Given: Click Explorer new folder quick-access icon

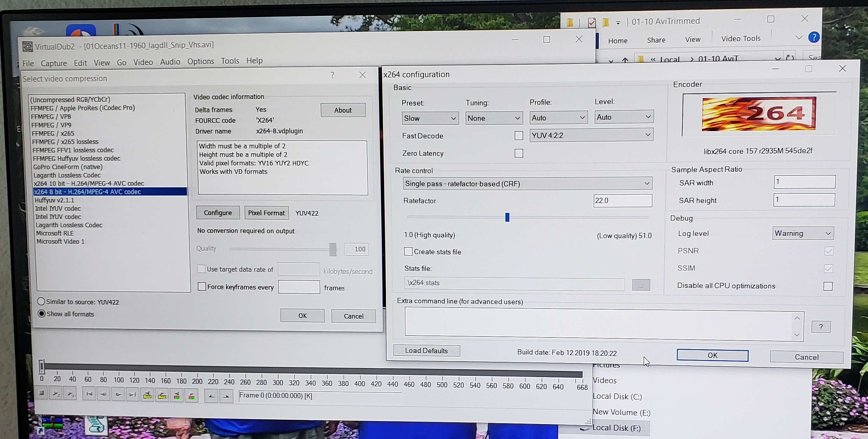Looking at the screenshot, I should 605,22.
